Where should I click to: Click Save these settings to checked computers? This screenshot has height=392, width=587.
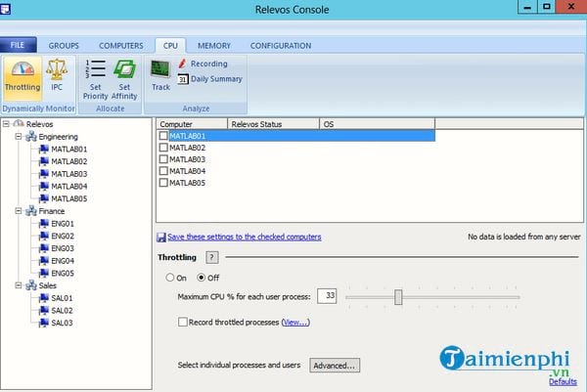pyautogui.click(x=244, y=237)
